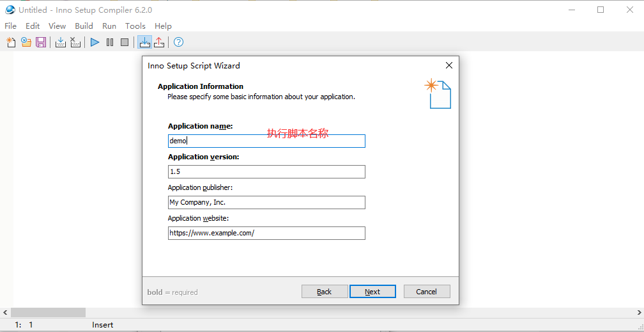
Task: Open help with the question mark icon
Action: pyautogui.click(x=178, y=42)
